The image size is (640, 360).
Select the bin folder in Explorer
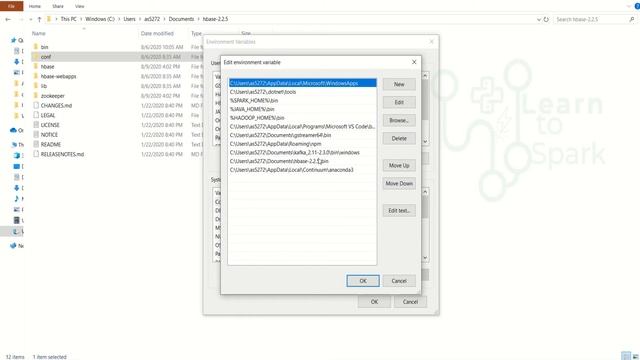[x=44, y=47]
